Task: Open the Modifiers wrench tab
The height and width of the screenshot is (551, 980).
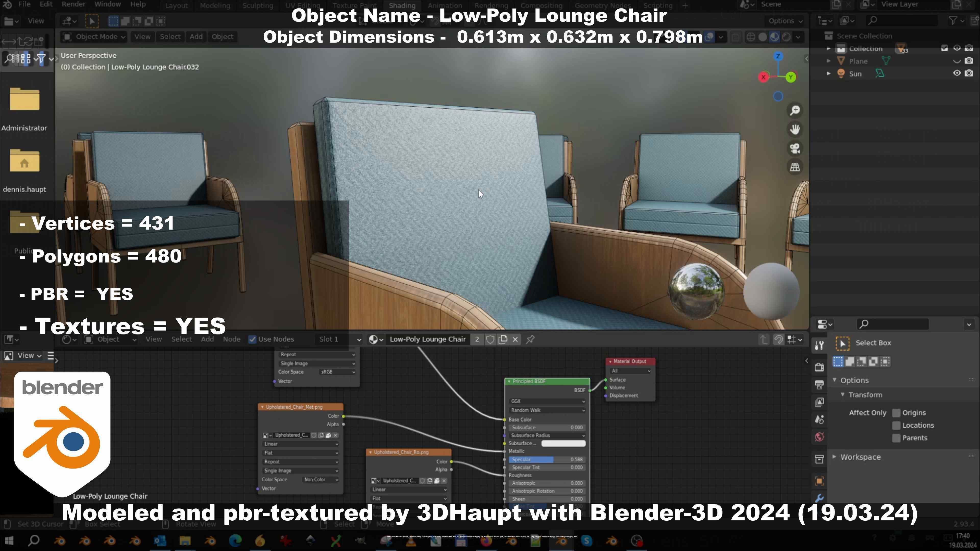Action: [819, 498]
